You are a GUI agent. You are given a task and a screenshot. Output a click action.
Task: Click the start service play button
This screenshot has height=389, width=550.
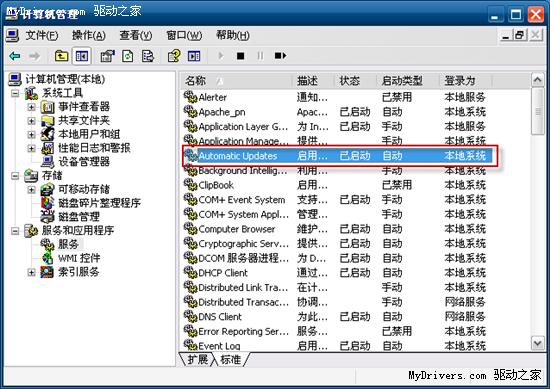click(221, 56)
